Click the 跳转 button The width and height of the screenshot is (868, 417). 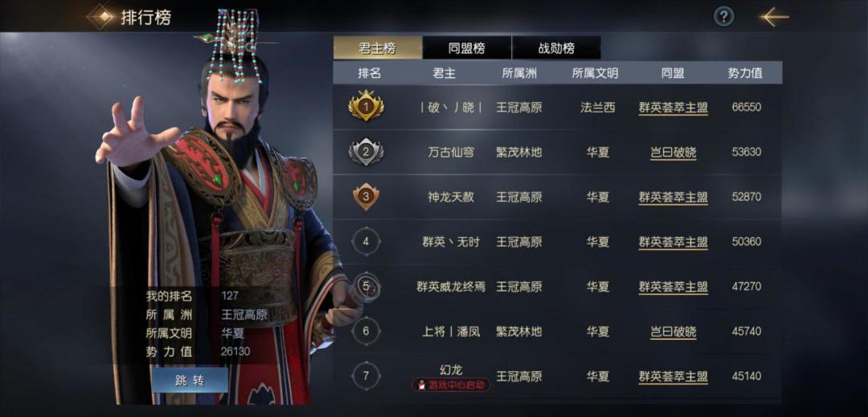point(190,381)
